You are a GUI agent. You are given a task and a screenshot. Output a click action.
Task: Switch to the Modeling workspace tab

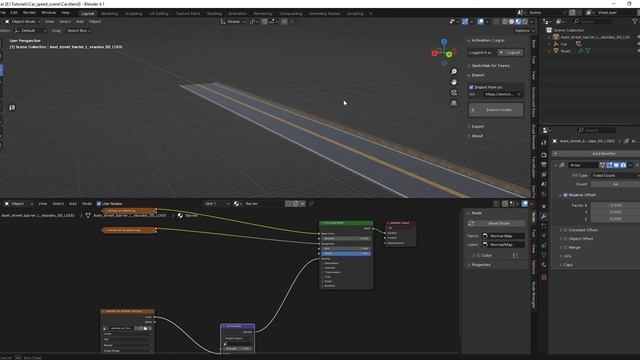point(109,13)
